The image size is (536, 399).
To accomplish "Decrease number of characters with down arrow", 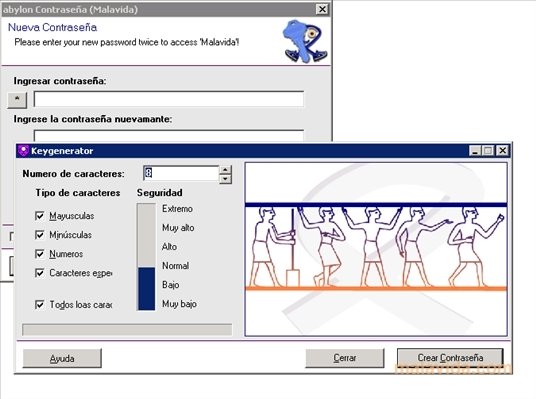I will click(x=225, y=179).
